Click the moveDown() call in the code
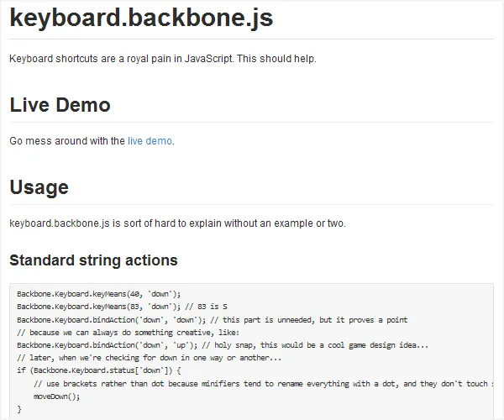504x420 pixels. pos(56,395)
